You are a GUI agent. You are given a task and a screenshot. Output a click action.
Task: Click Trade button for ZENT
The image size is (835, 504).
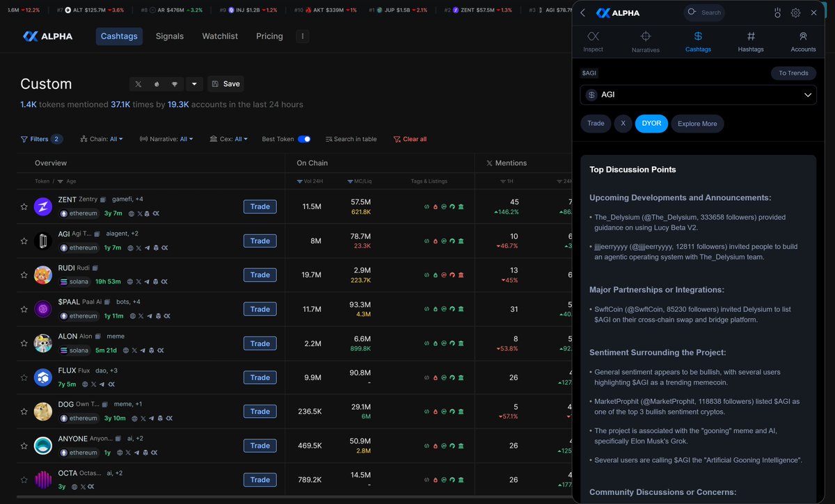coord(260,206)
